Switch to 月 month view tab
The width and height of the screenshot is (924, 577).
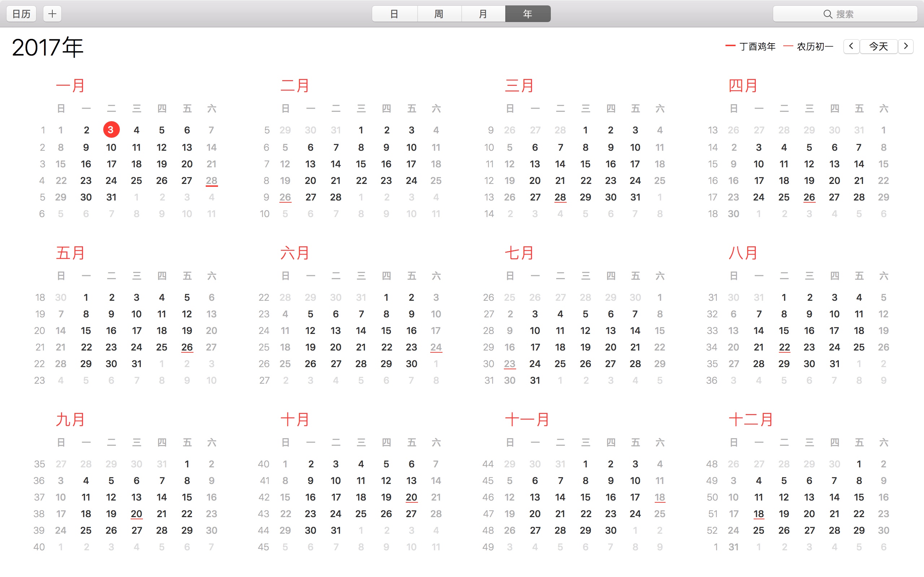click(483, 14)
